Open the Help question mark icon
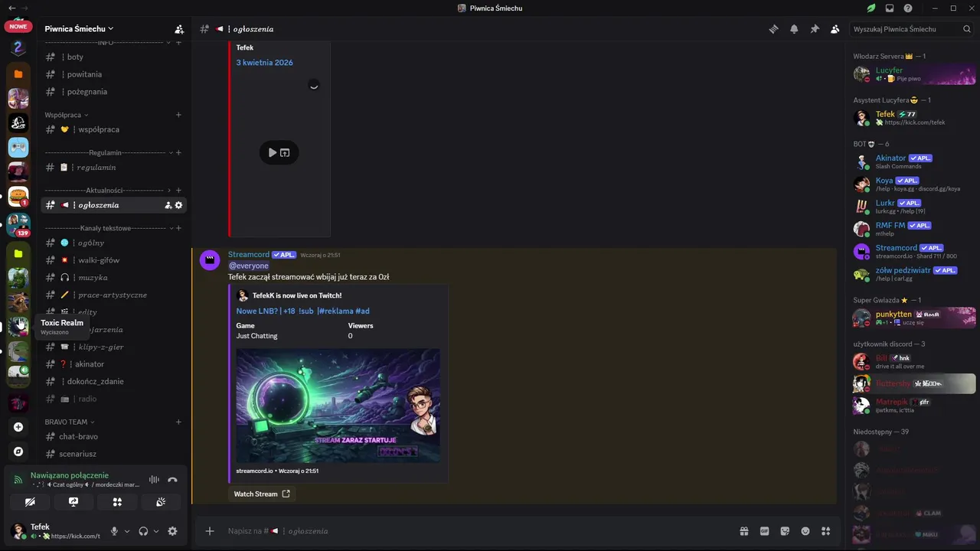Image resolution: width=980 pixels, height=551 pixels. [x=908, y=8]
